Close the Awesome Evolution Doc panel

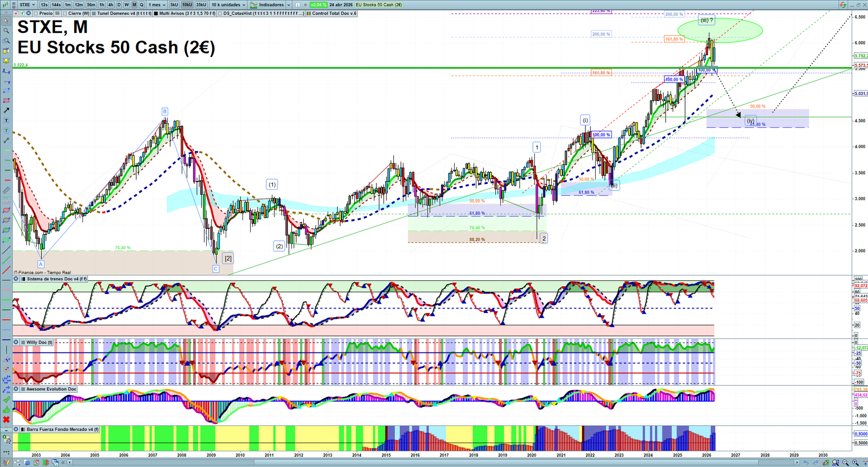click(16, 389)
